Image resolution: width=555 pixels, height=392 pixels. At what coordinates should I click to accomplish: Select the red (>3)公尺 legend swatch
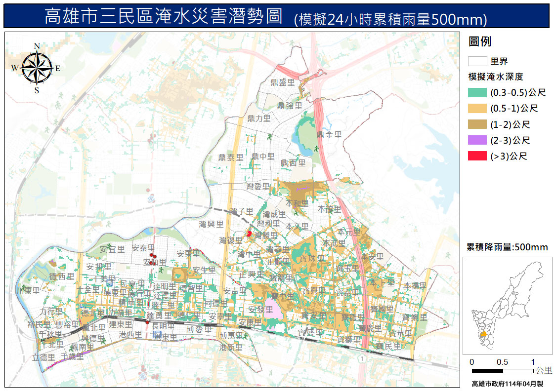[477, 157]
